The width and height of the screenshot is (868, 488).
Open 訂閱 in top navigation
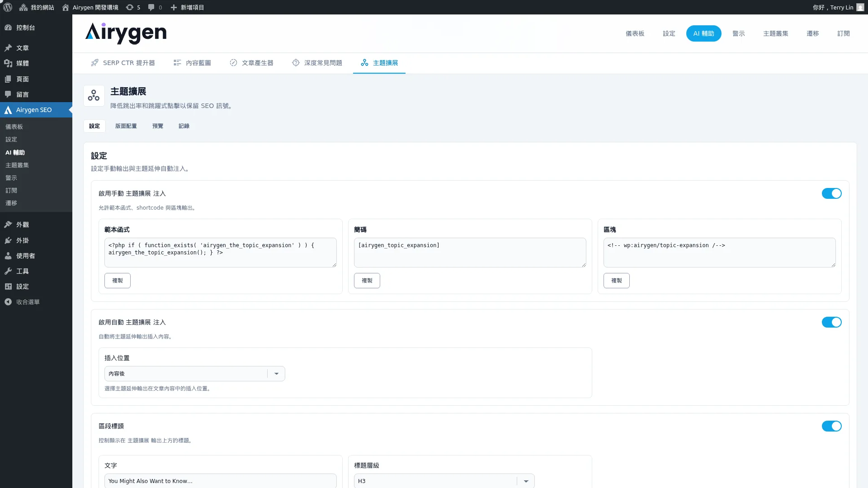point(843,33)
